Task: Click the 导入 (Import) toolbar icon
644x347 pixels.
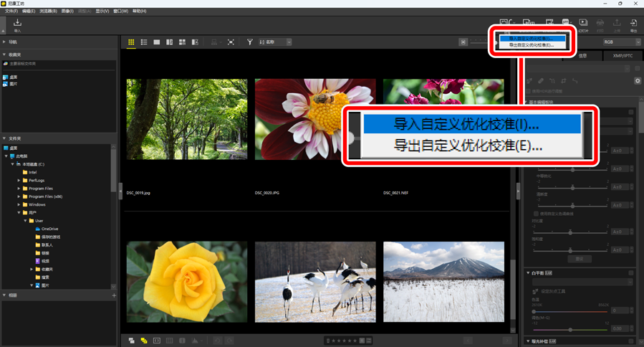Action: [x=17, y=24]
